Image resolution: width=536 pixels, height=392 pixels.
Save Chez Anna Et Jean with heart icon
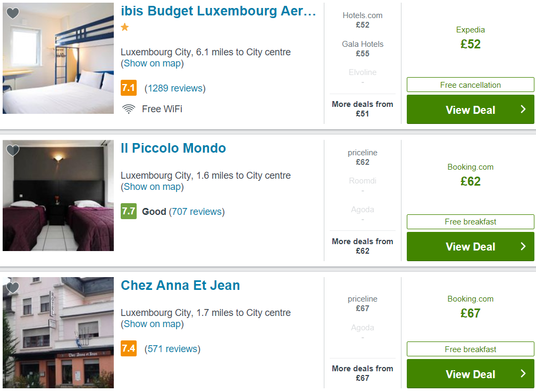[x=13, y=287]
